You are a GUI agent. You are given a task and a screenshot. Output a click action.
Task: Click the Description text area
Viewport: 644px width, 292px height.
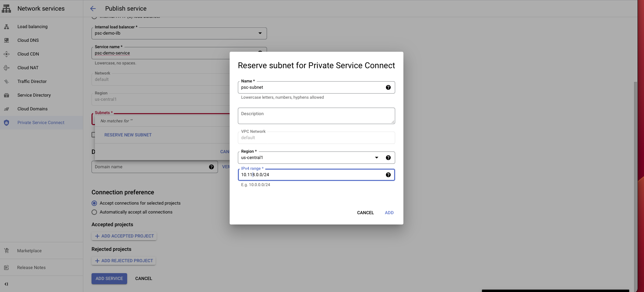pyautogui.click(x=316, y=116)
